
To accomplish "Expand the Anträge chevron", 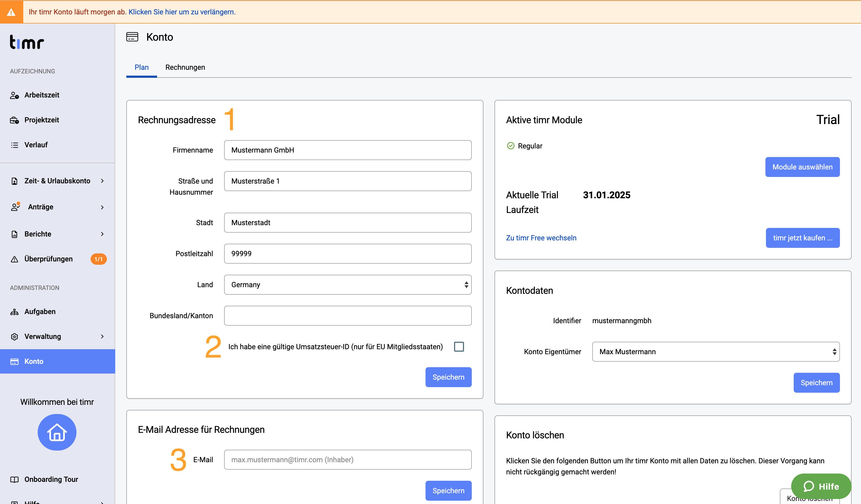I will coord(102,207).
